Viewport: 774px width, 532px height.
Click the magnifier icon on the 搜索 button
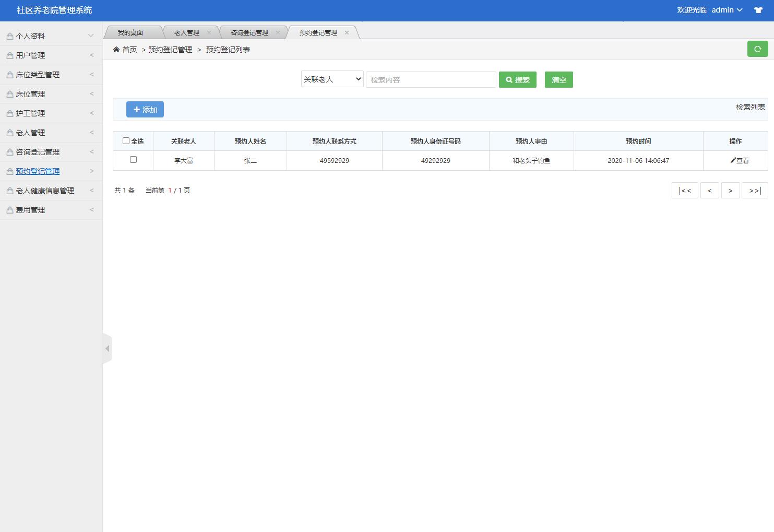pyautogui.click(x=509, y=79)
